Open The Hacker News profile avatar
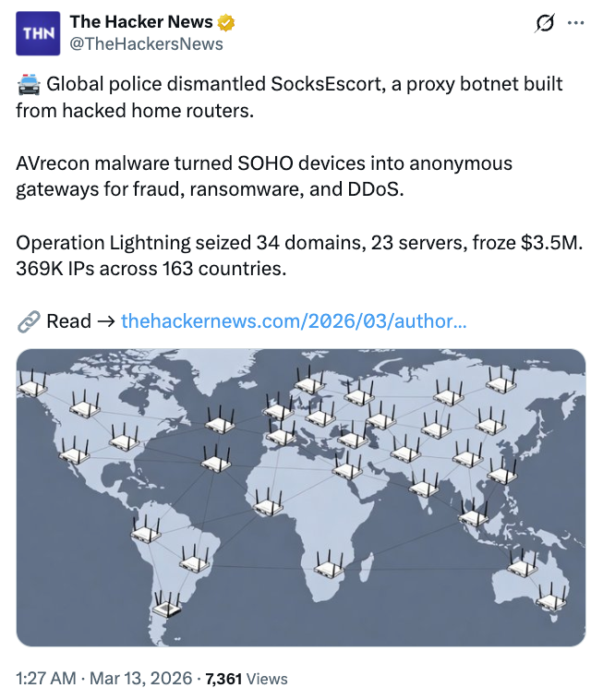Image resolution: width=603 pixels, height=700 pixels. (x=38, y=33)
